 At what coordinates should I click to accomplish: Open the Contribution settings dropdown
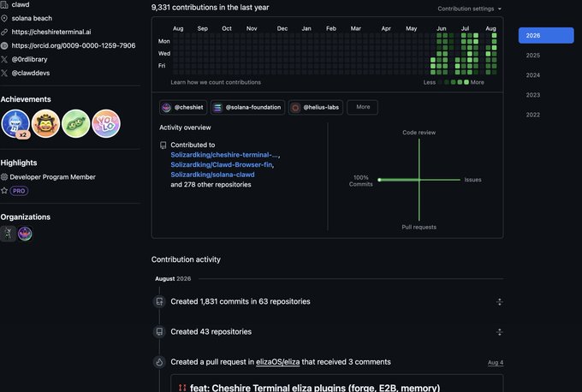(x=469, y=9)
